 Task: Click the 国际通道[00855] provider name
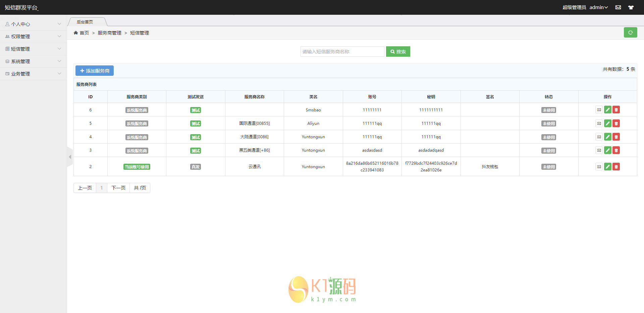coord(254,123)
